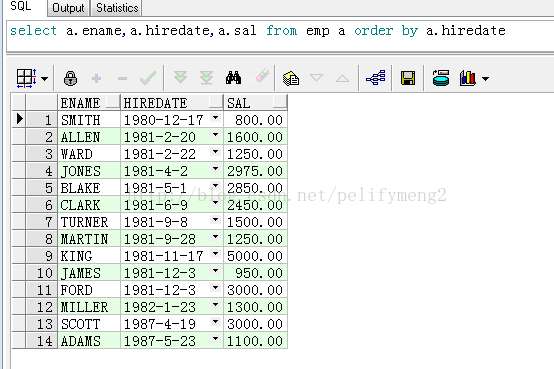Image resolution: width=554 pixels, height=369 pixels.
Task: Click the export query results icon
Action: tap(441, 78)
